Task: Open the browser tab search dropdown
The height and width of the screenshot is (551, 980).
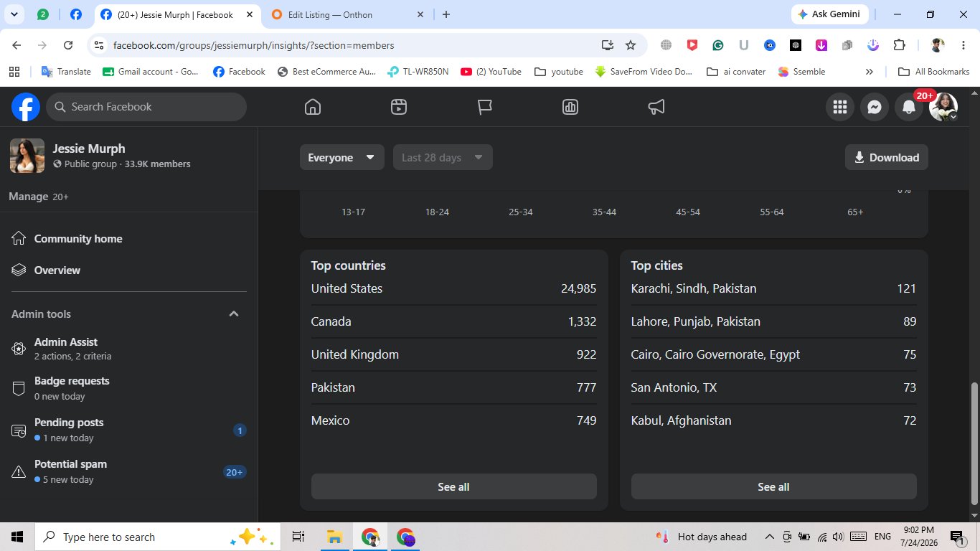Action: (x=14, y=14)
